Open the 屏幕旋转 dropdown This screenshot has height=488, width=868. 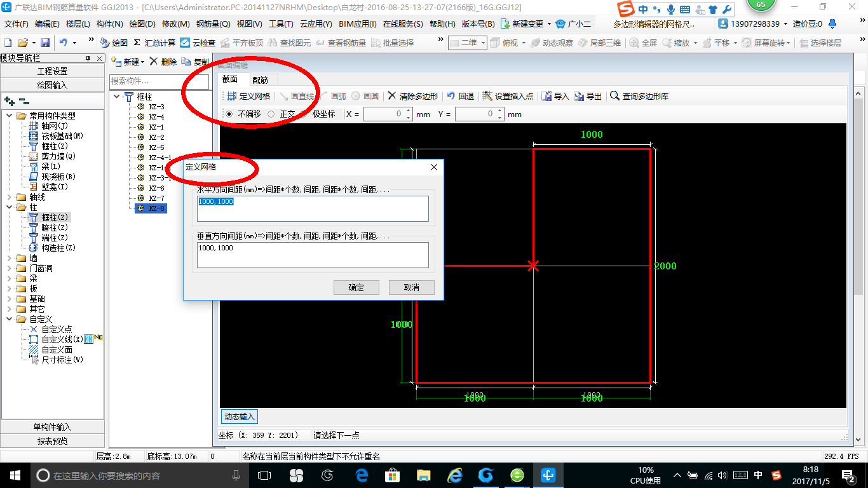[789, 43]
